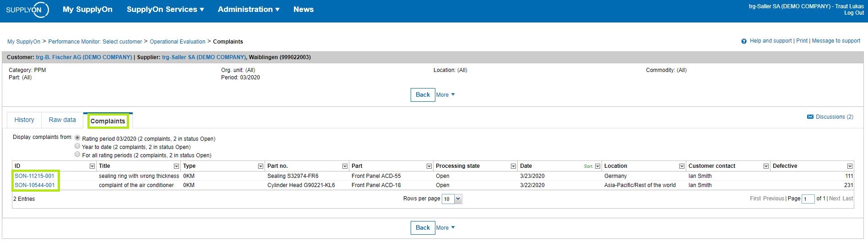
Task: Select Year to date radio button
Action: [x=77, y=146]
